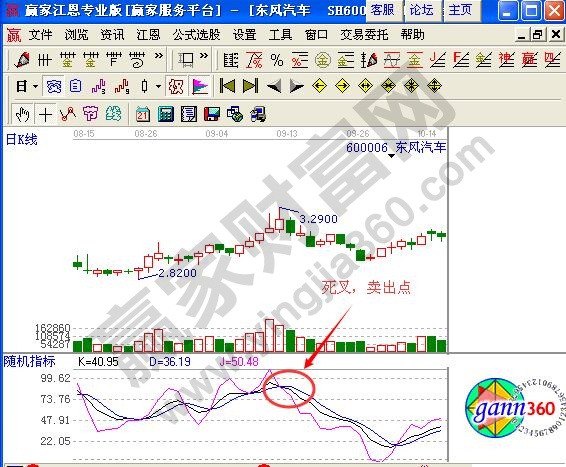This screenshot has width=566, height=467.
Task: Open the calendar 21 date icon
Action: point(142,114)
